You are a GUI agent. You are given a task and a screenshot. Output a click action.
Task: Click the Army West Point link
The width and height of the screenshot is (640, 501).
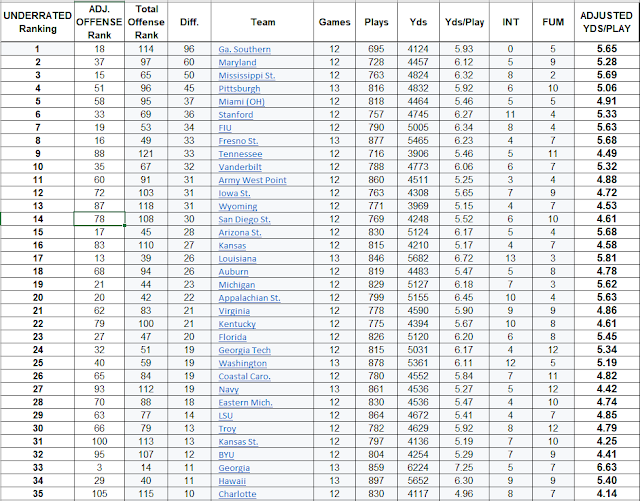[252, 180]
